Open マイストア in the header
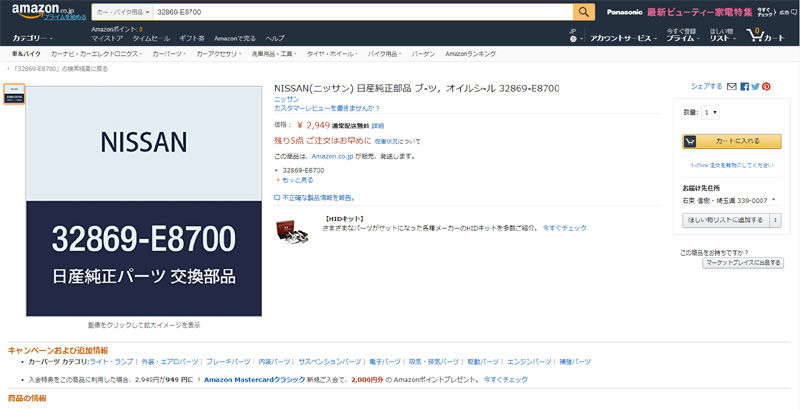800x410 pixels. 107,39
